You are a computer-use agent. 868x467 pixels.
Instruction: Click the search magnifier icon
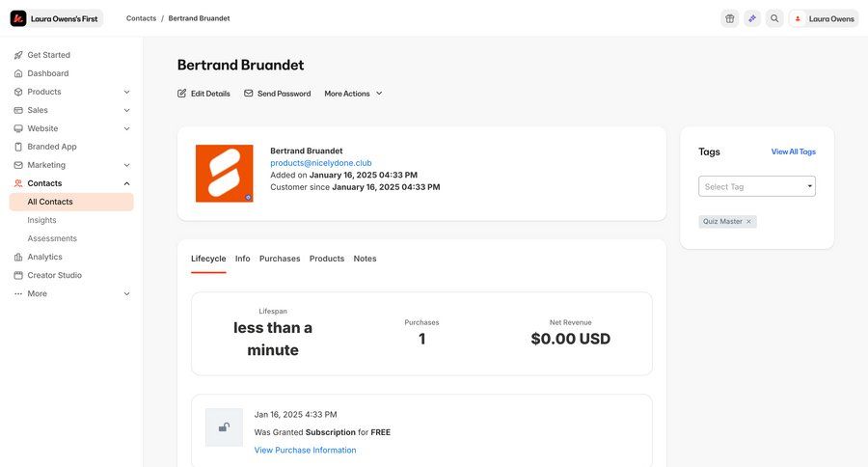pos(774,18)
